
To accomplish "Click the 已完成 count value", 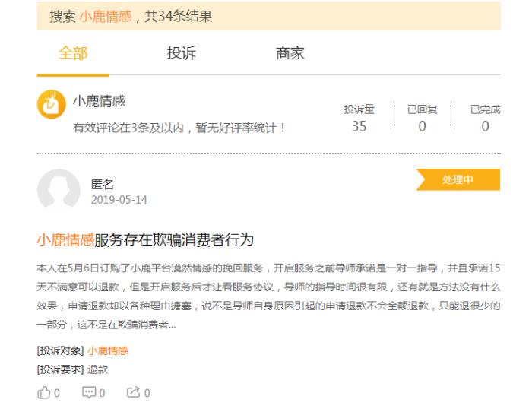I will [x=485, y=126].
